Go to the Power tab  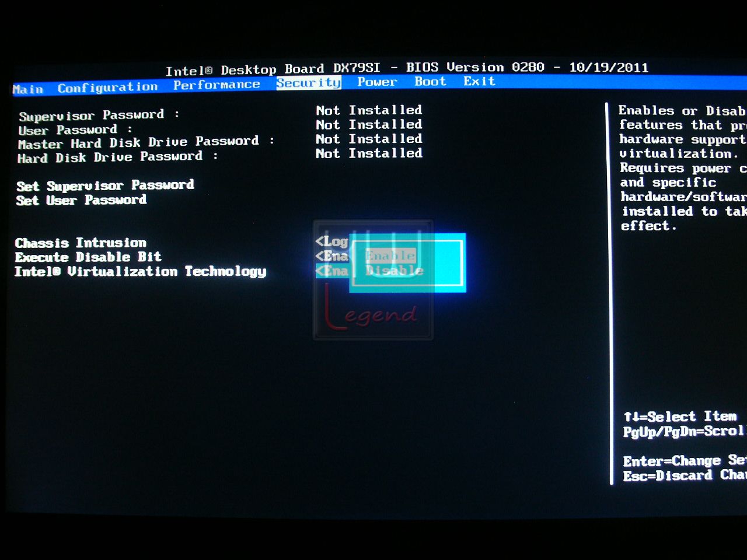pyautogui.click(x=377, y=82)
